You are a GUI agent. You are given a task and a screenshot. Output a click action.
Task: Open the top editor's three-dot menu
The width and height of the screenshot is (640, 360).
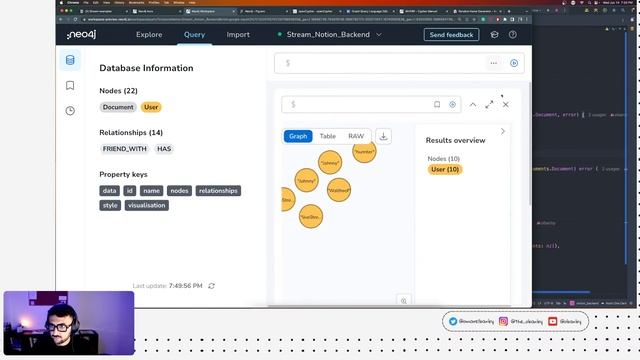pyautogui.click(x=493, y=63)
